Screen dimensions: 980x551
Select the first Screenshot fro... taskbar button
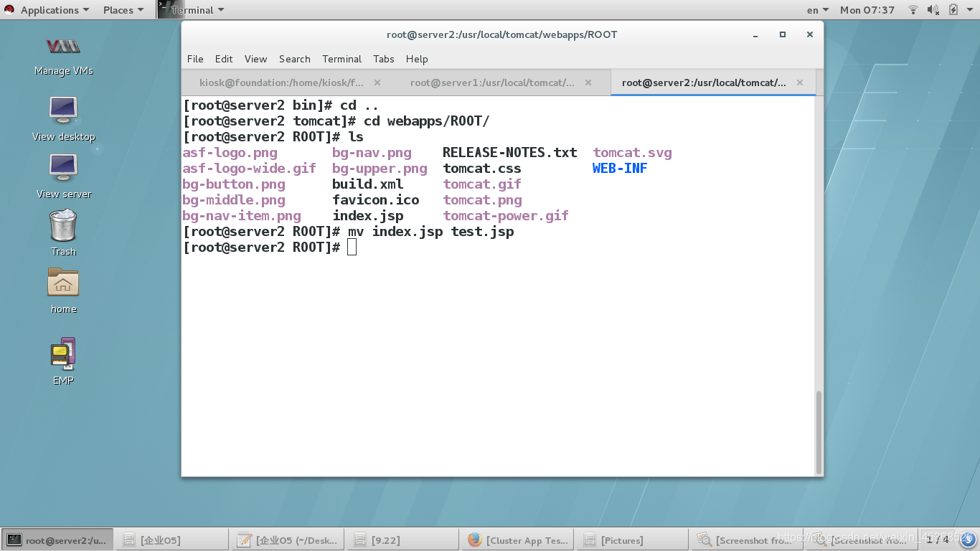point(748,540)
